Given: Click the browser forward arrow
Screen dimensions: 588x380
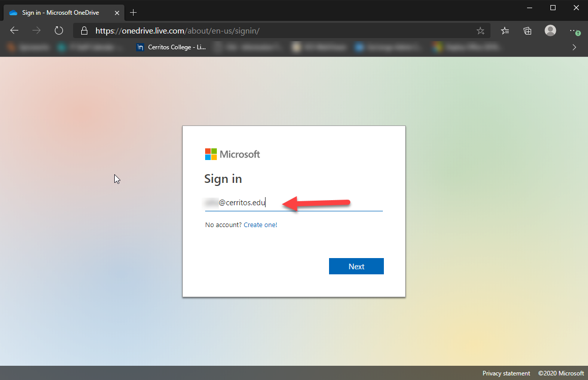Looking at the screenshot, I should coord(37,31).
